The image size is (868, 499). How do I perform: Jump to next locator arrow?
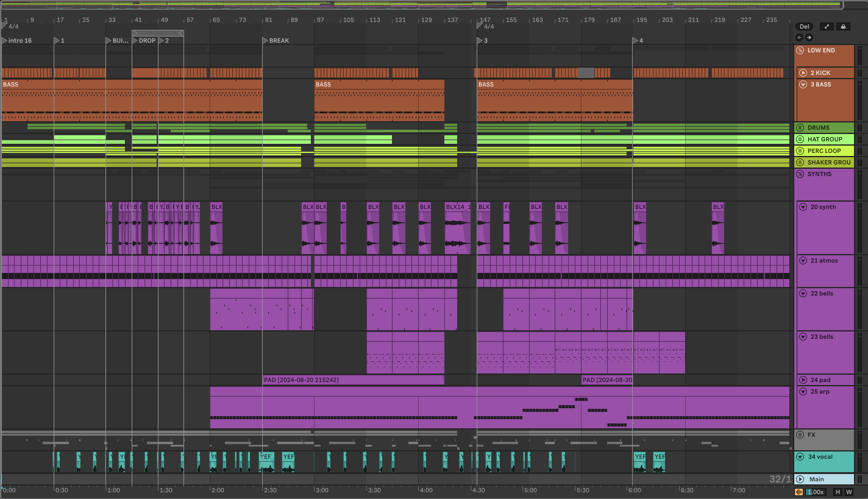809,37
